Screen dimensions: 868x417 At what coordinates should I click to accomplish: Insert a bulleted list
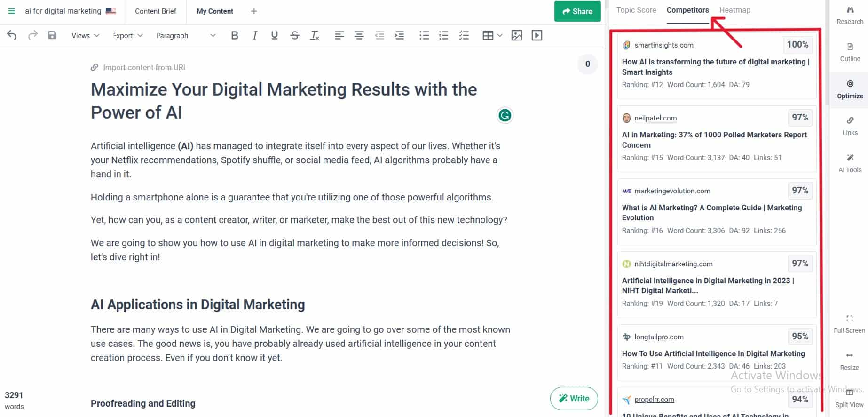click(424, 35)
